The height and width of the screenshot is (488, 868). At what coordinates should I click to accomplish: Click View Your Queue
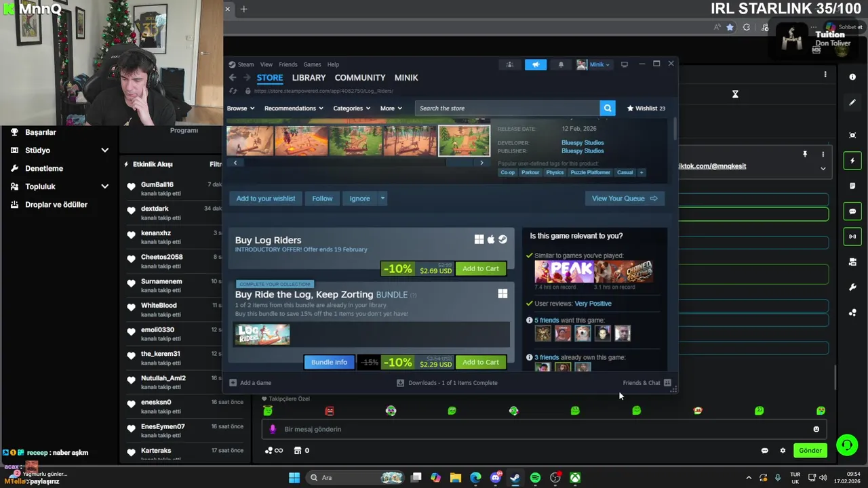tap(624, 199)
